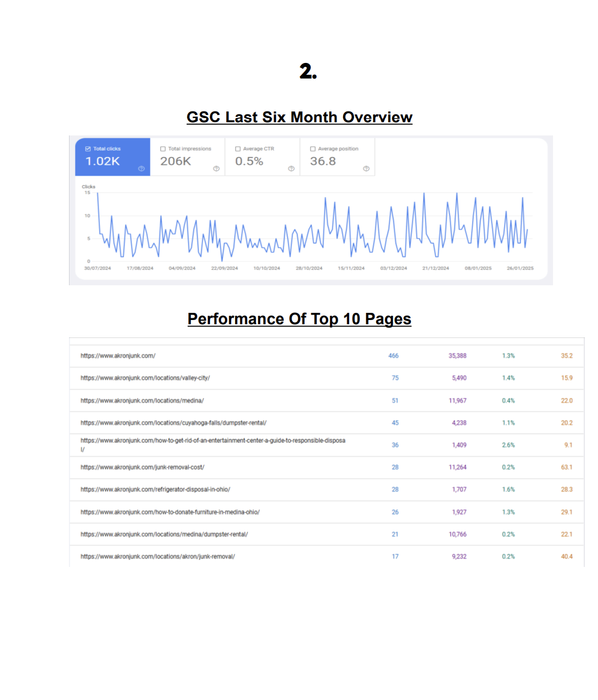Screen dimensions: 598x700
Task: Click the entertainment-center disposal guide URL
Action: click(212, 440)
